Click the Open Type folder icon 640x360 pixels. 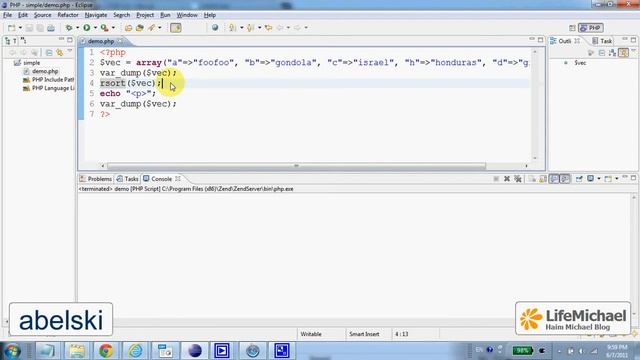tap(129, 28)
